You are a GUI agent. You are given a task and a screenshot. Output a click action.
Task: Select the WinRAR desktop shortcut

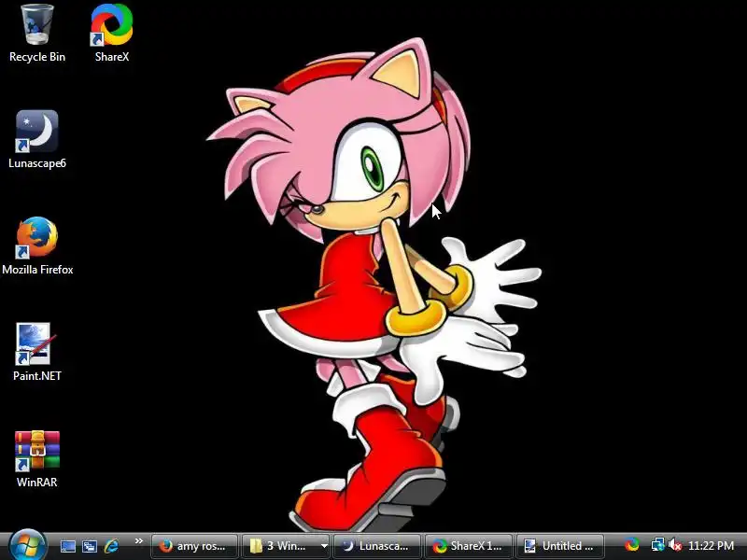point(37,458)
